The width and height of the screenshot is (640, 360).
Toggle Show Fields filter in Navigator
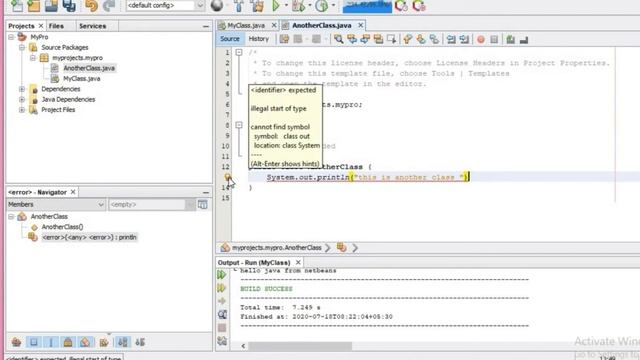pos(33,342)
